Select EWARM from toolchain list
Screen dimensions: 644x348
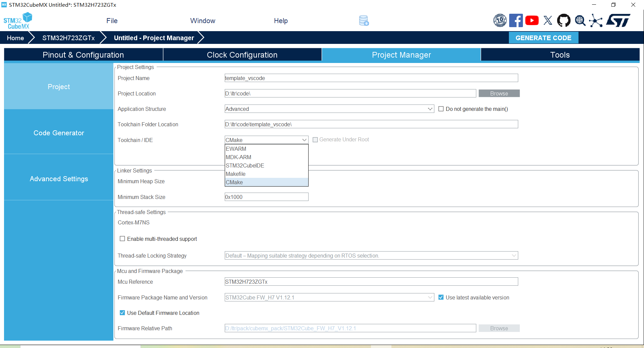[x=266, y=149]
